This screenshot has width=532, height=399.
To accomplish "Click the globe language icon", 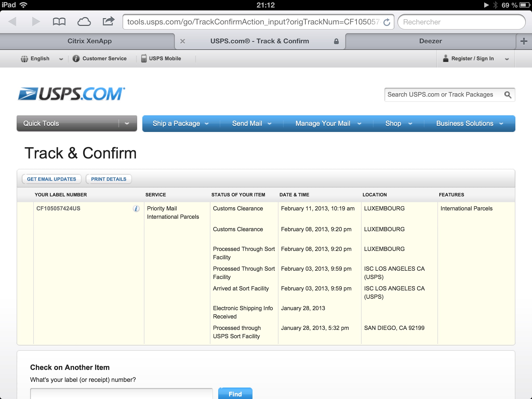I will [24, 59].
